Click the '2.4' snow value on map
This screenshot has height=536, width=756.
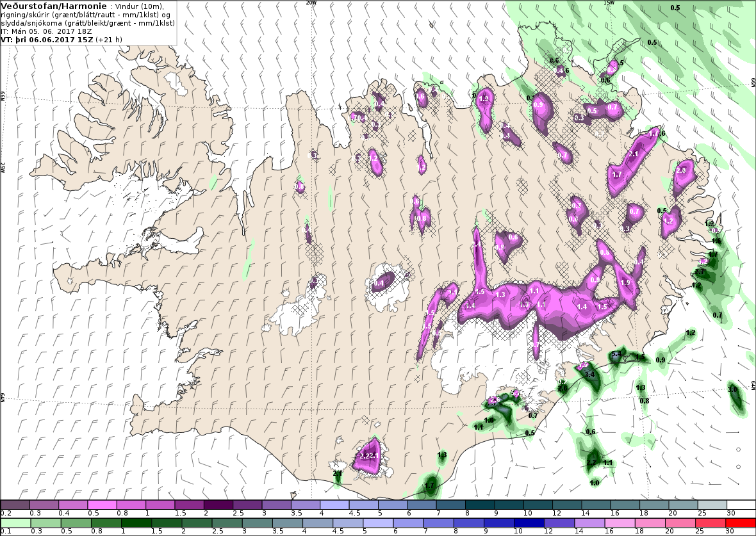point(477,245)
